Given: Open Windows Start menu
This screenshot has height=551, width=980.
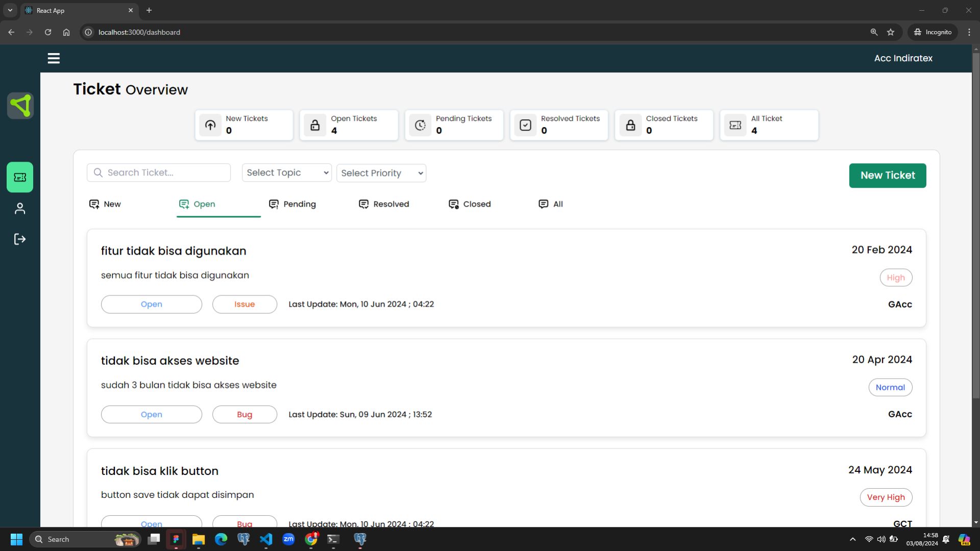Looking at the screenshot, I should 16,539.
